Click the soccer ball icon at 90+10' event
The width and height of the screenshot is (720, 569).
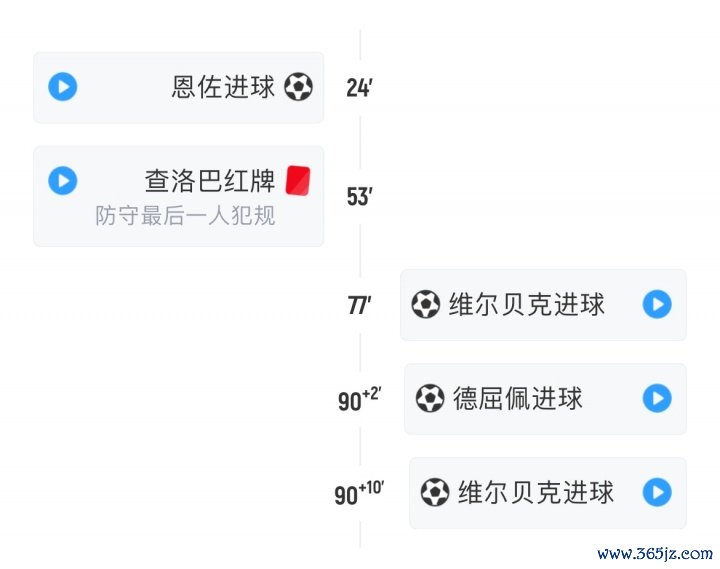point(434,492)
